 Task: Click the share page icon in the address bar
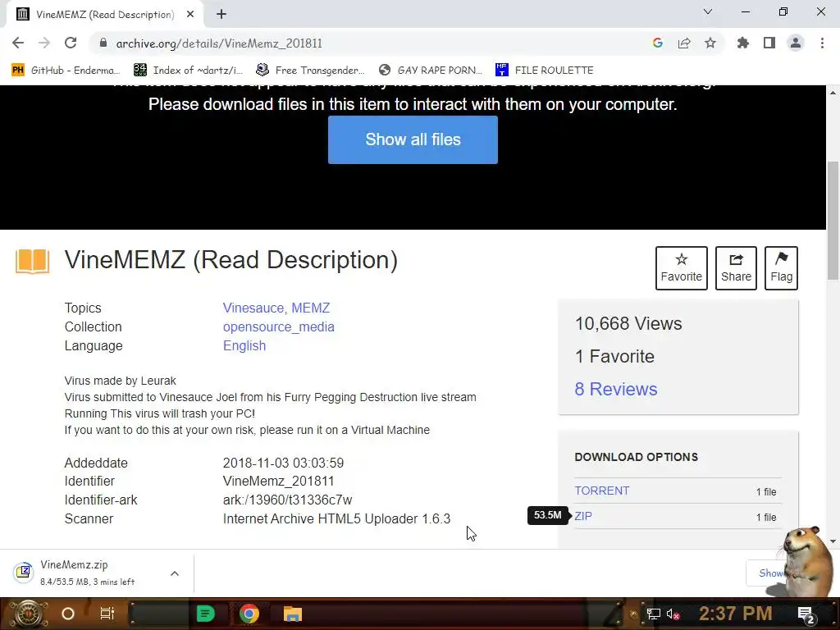coord(684,43)
